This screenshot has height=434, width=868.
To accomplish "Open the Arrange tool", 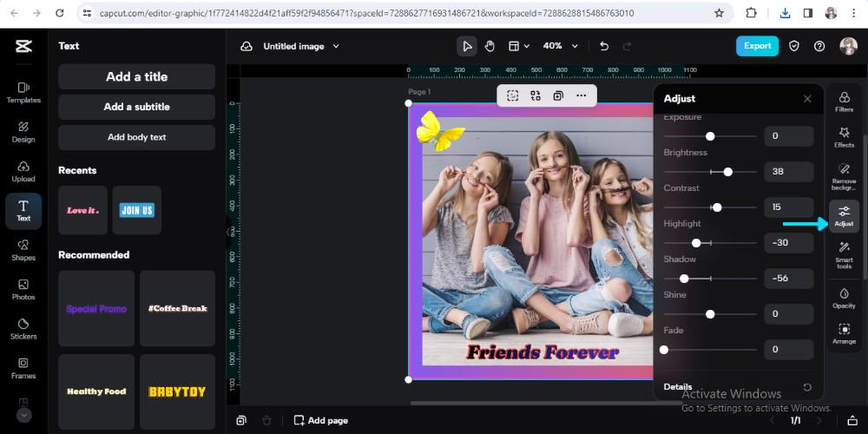I will [x=845, y=334].
